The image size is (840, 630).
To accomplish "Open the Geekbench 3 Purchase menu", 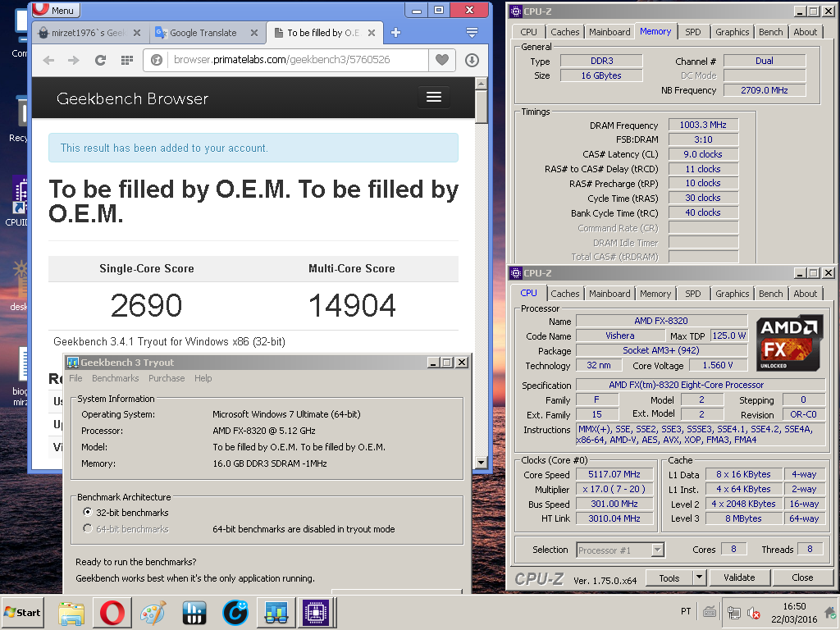I will (x=167, y=378).
